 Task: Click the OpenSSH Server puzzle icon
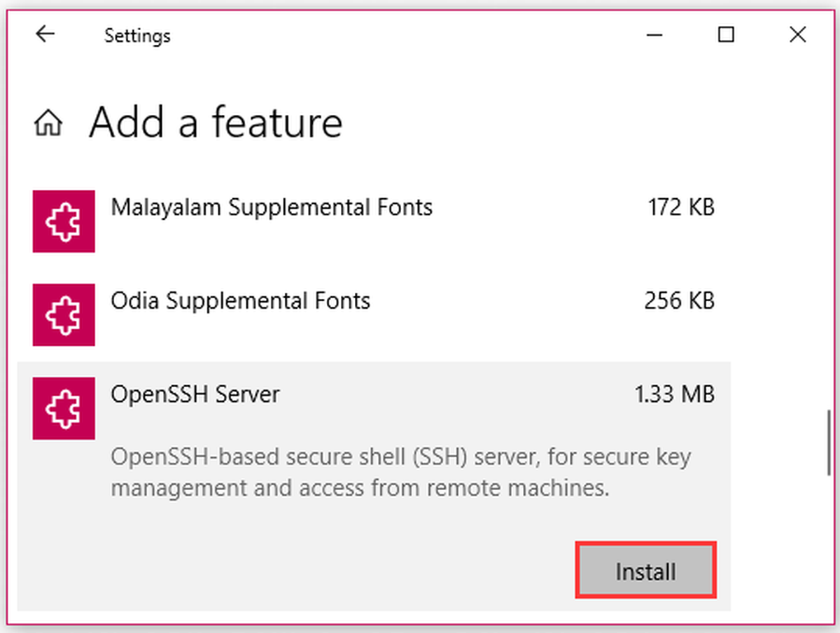[x=64, y=408]
